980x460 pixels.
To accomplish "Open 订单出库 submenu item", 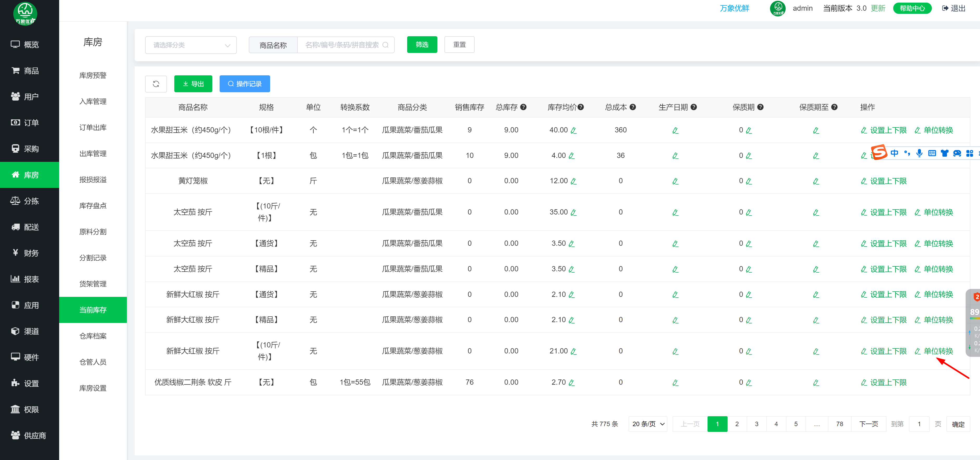I will 93,127.
